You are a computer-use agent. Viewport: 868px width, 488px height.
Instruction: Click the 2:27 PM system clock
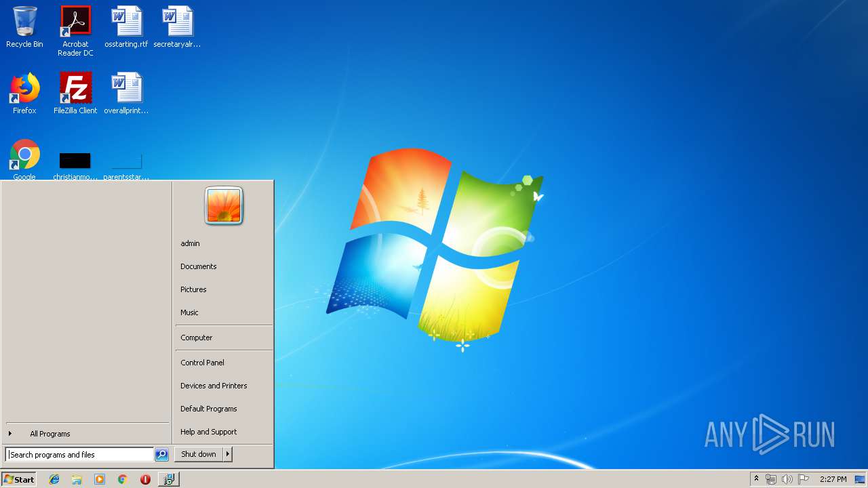[833, 479]
